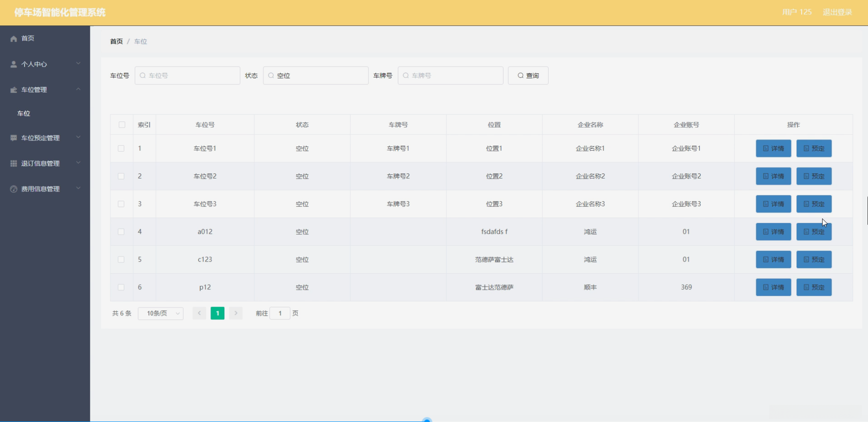
Task: Expand the 退订信息管理 menu chevron
Action: coord(78,163)
